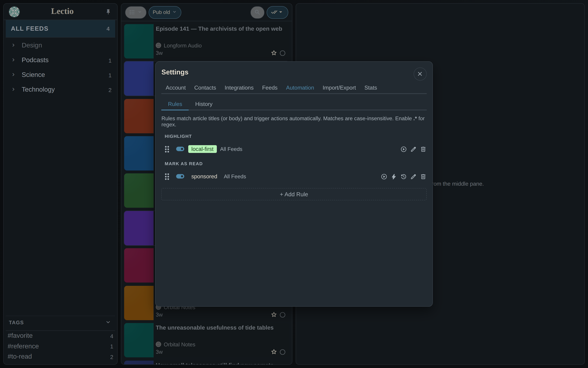The width and height of the screenshot is (588, 368).
Task: Disable the local-first rule toggle
Action: click(180, 149)
